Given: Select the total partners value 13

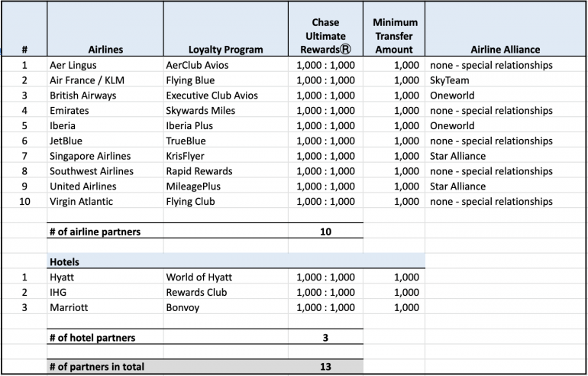Looking at the screenshot, I should [x=325, y=367].
